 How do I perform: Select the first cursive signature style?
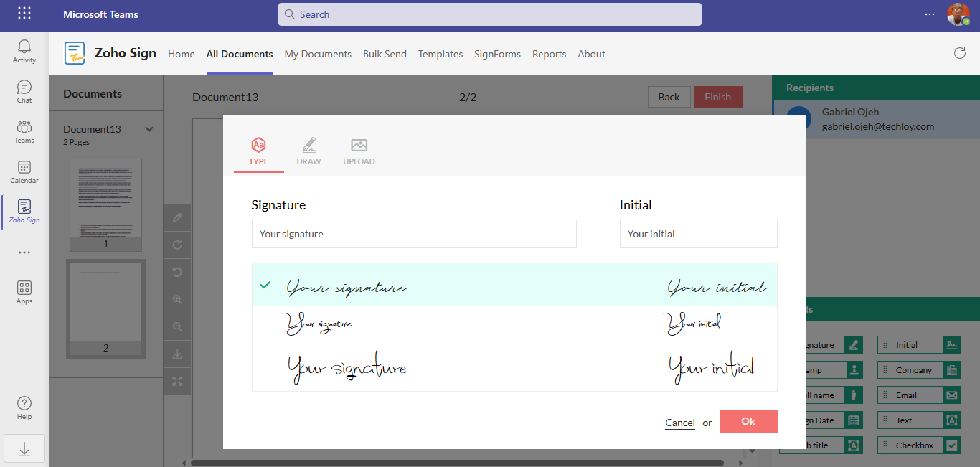514,285
